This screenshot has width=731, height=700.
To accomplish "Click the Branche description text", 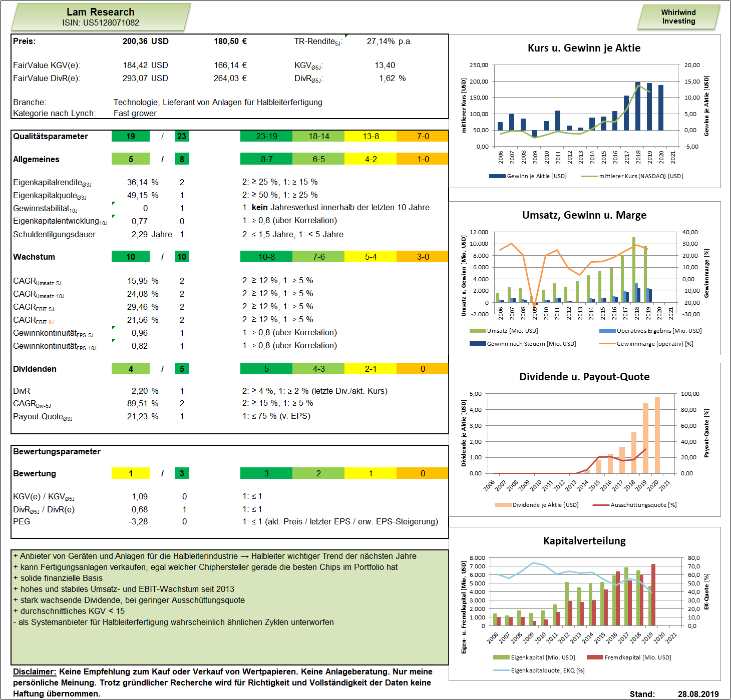I will click(218, 102).
